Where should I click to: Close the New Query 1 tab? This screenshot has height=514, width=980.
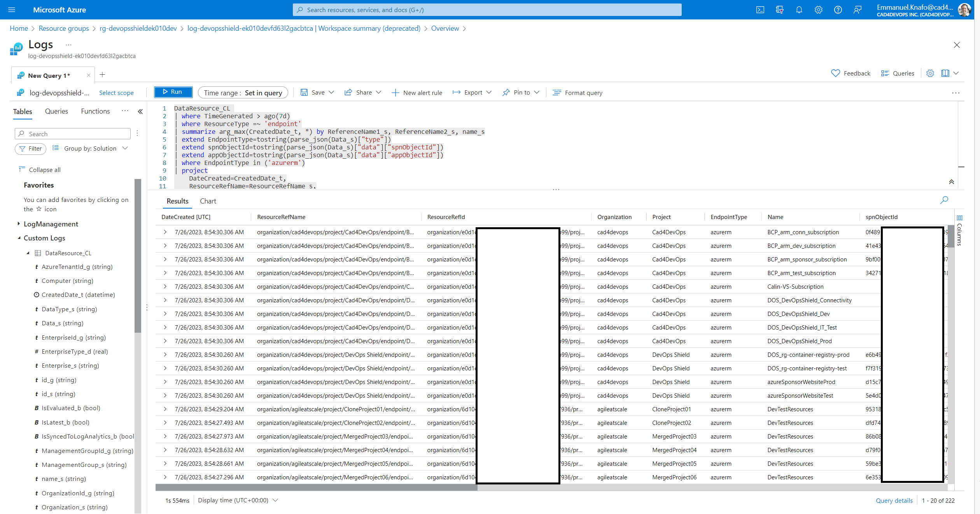tap(88, 75)
